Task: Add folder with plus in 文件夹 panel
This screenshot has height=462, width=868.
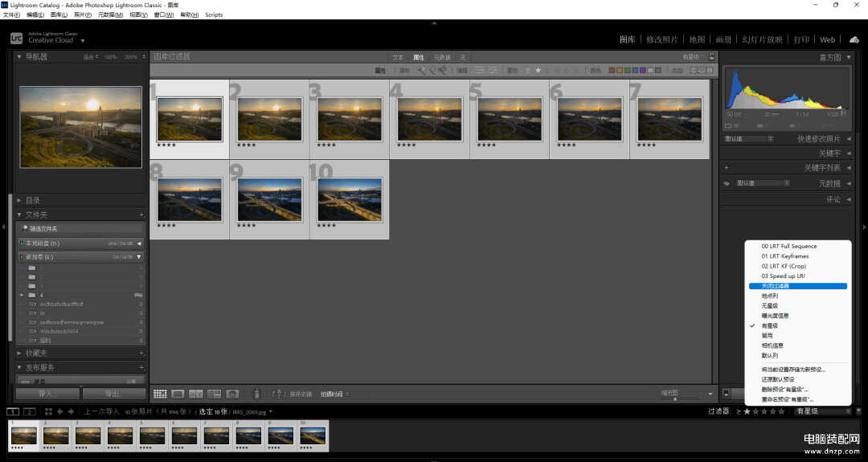Action: (x=141, y=215)
